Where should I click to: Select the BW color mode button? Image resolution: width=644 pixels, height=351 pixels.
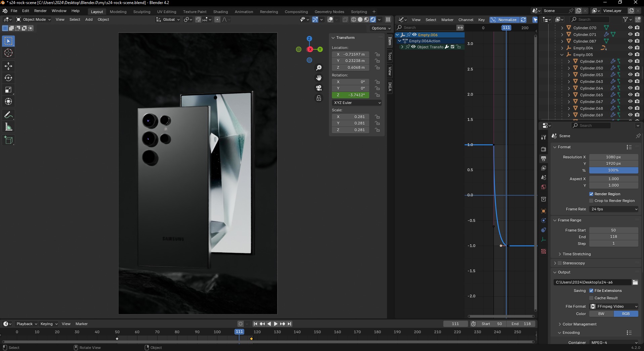coord(601,314)
